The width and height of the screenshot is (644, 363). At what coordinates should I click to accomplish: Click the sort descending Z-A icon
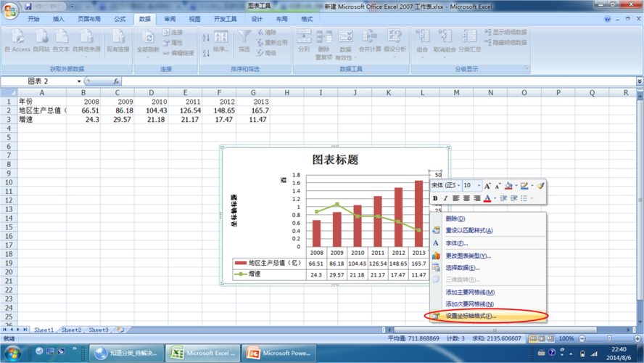[206, 52]
